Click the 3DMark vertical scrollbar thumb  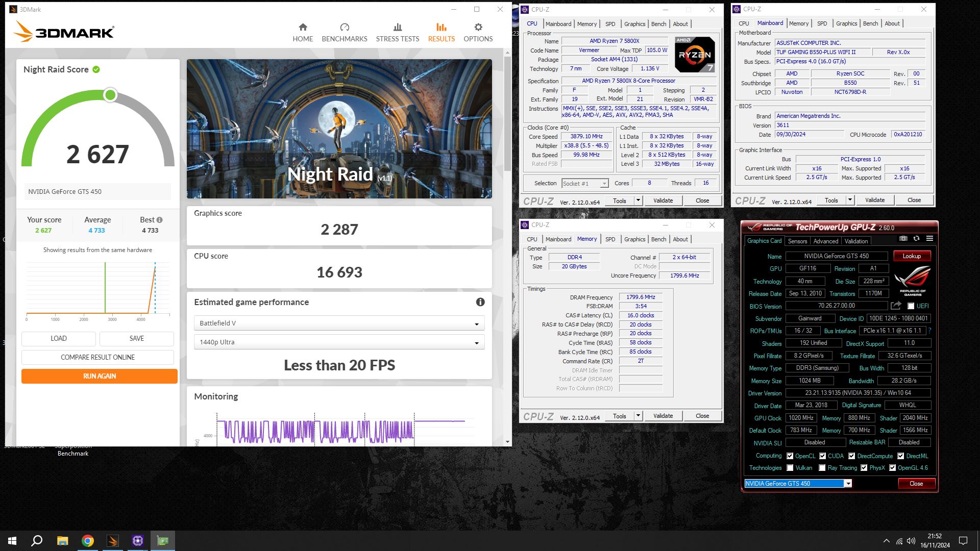coord(507,114)
